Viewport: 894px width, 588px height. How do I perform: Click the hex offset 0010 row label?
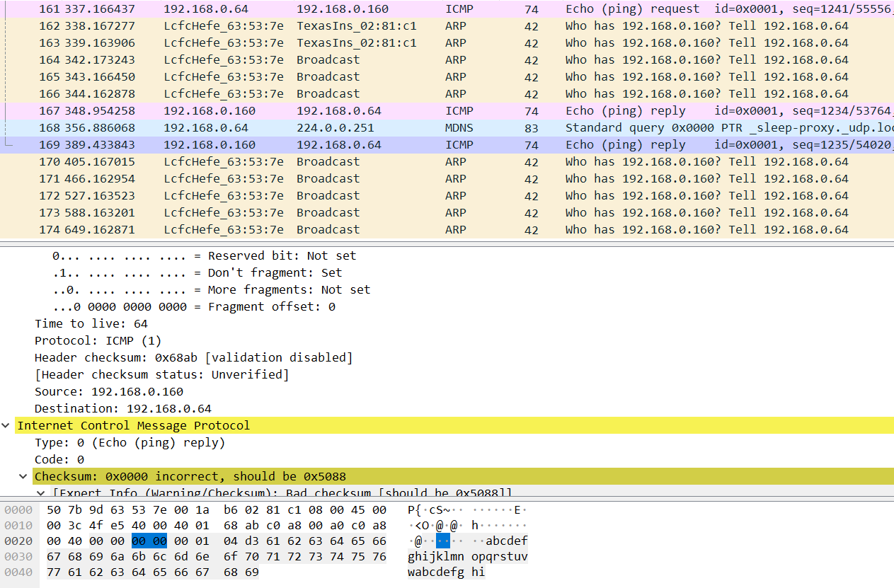click(18, 525)
